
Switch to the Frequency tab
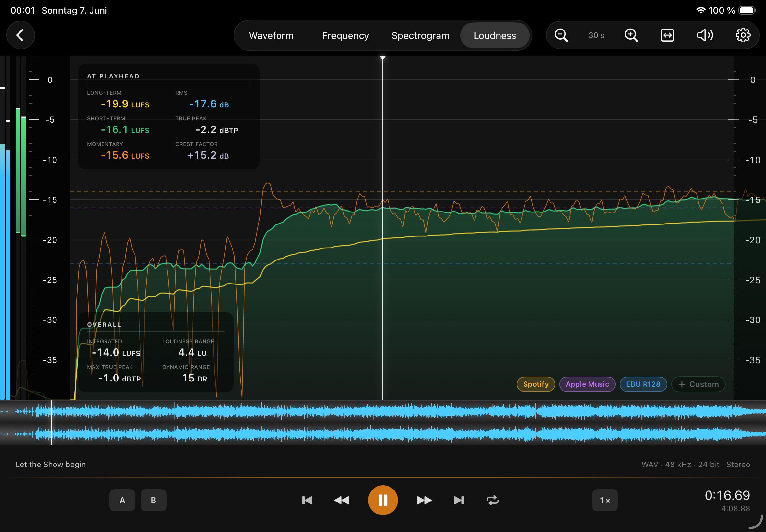coord(345,35)
